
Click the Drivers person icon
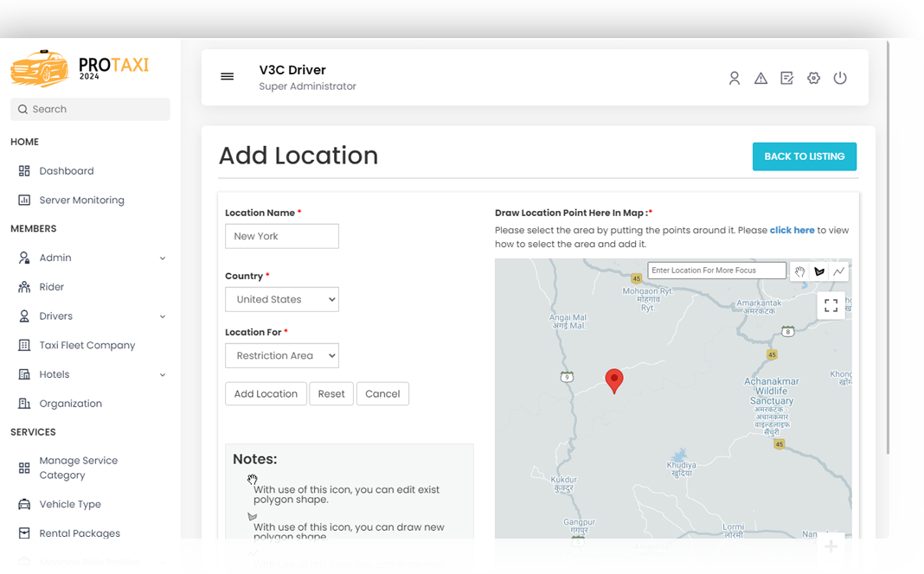pos(24,316)
